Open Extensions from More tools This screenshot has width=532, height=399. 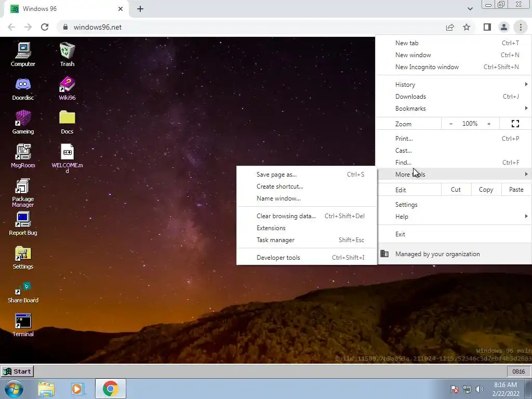[x=307, y=228]
